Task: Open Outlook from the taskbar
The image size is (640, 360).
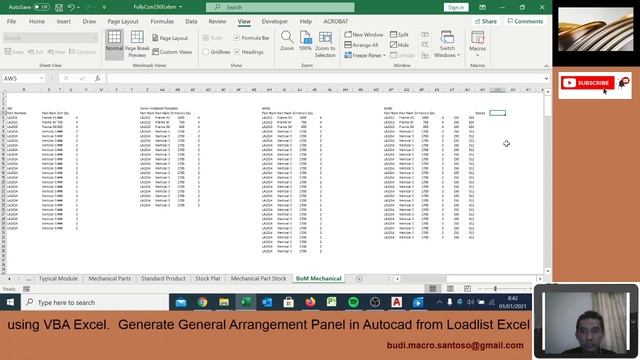Action: coord(267,302)
